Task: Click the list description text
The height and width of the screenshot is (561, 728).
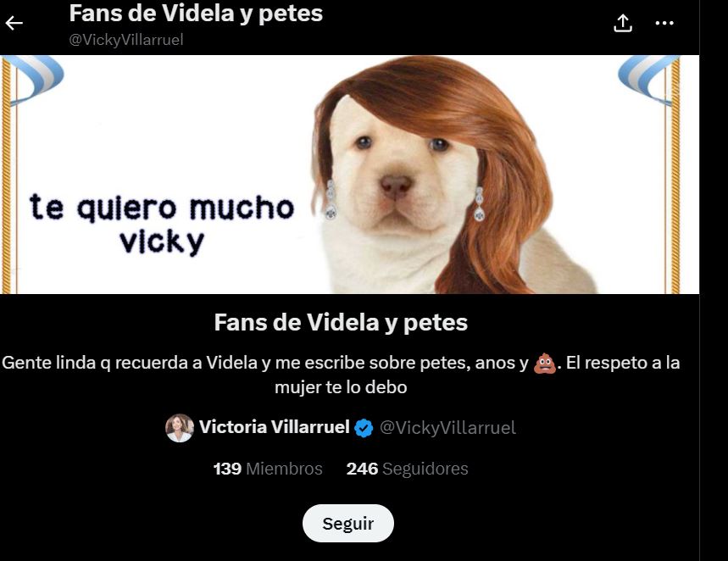Action: coord(341,375)
